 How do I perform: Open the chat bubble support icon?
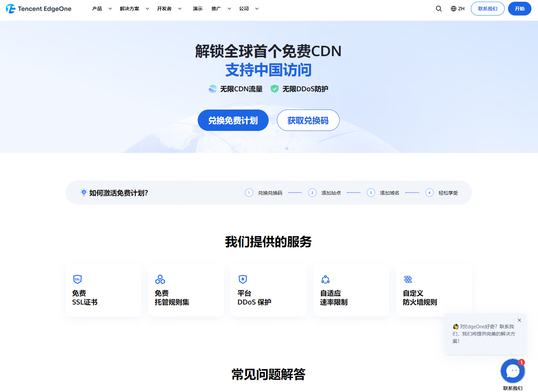[x=513, y=371]
